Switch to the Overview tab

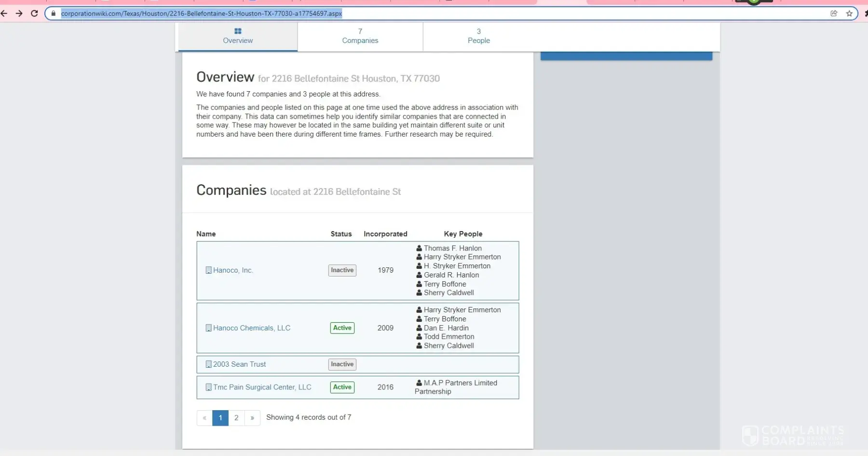point(238,36)
